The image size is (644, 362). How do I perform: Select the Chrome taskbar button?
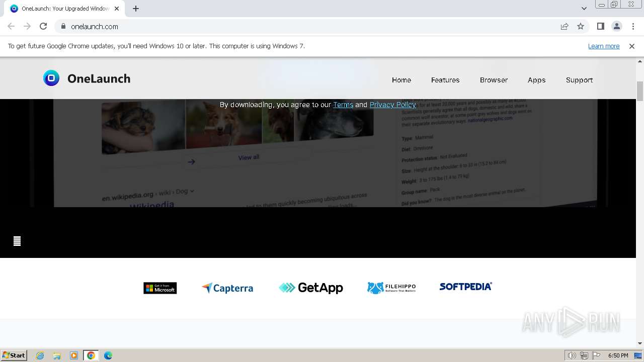click(91, 355)
